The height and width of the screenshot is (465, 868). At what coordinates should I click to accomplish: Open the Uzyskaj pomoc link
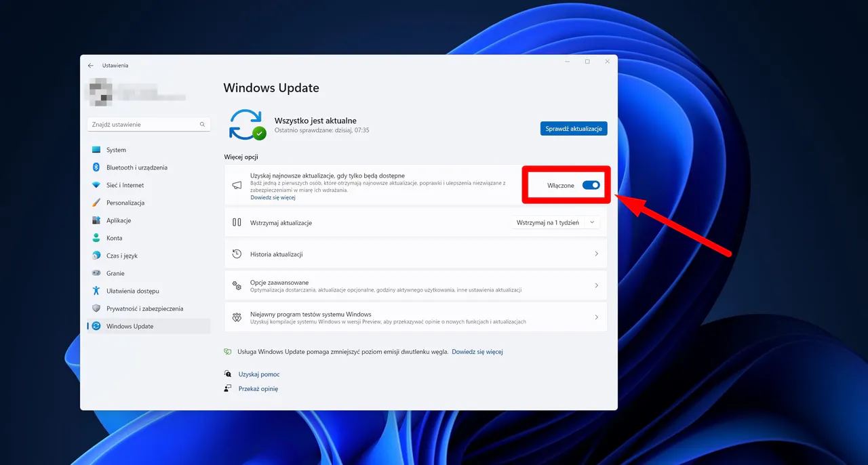pos(259,374)
